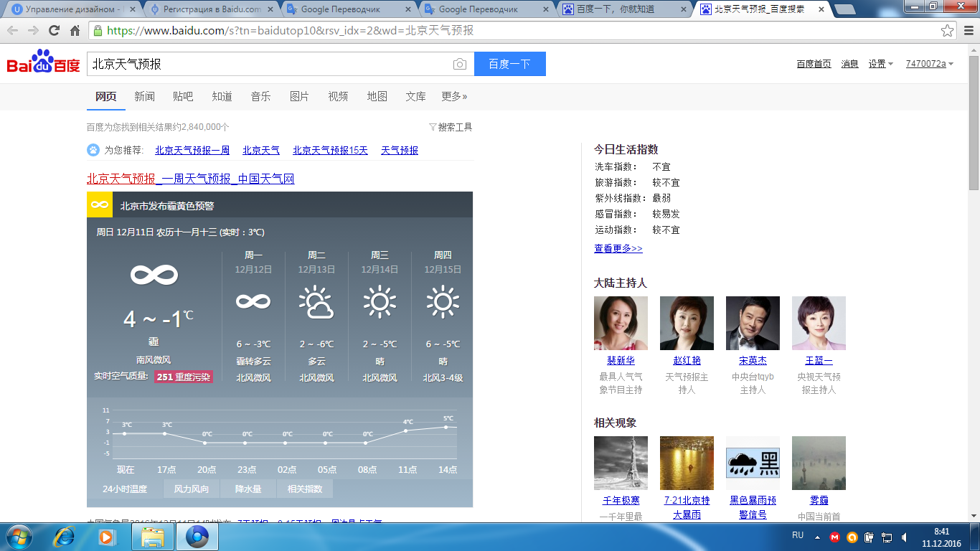This screenshot has width=980, height=551.
Task: Reload the page with refresh icon
Action: coord(54,31)
